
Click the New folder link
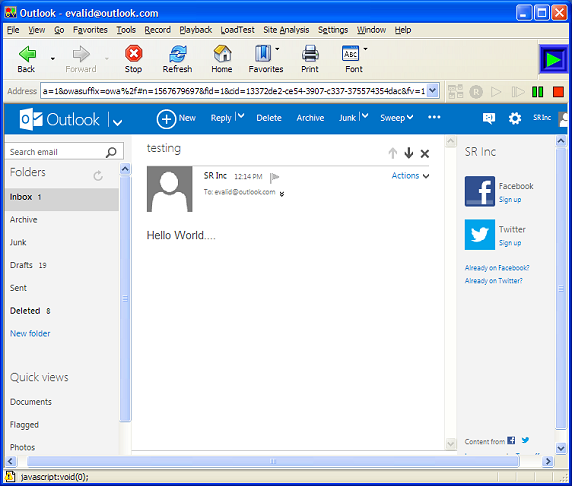point(30,333)
